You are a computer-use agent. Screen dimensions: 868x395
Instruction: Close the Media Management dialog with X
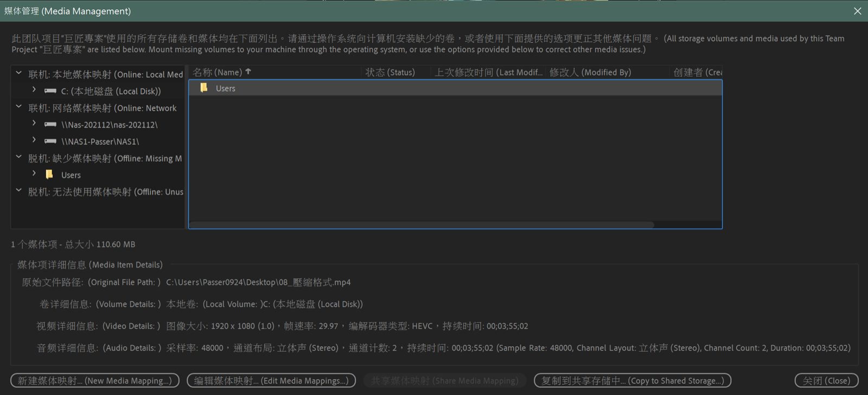pyautogui.click(x=857, y=11)
